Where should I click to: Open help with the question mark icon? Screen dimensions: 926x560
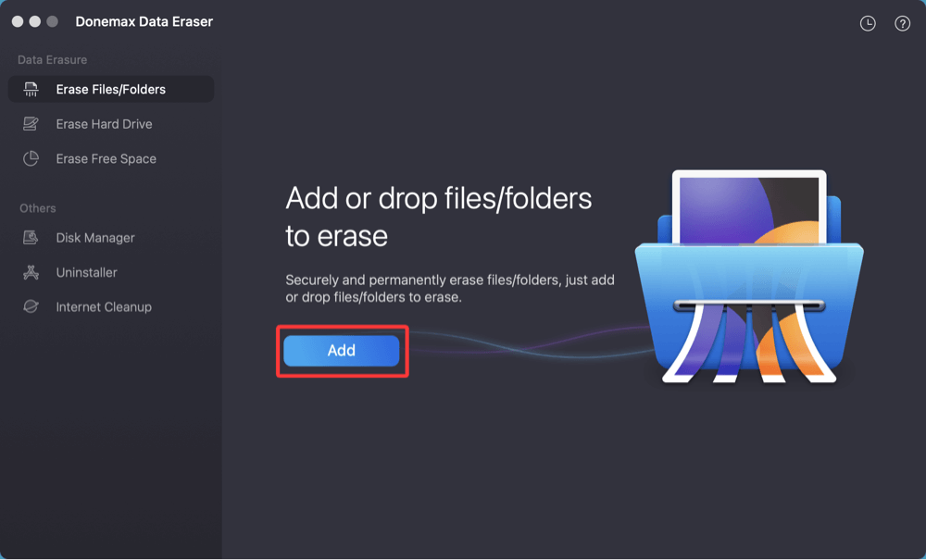click(902, 24)
